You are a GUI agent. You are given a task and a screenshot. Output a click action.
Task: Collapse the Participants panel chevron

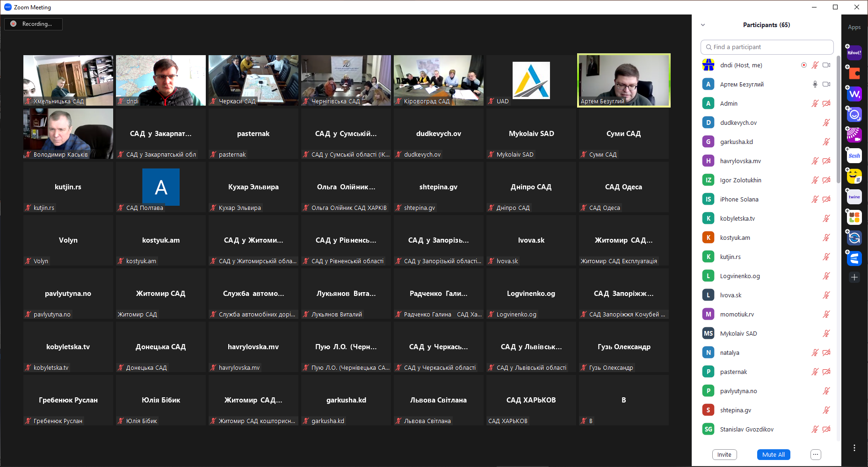click(x=703, y=25)
